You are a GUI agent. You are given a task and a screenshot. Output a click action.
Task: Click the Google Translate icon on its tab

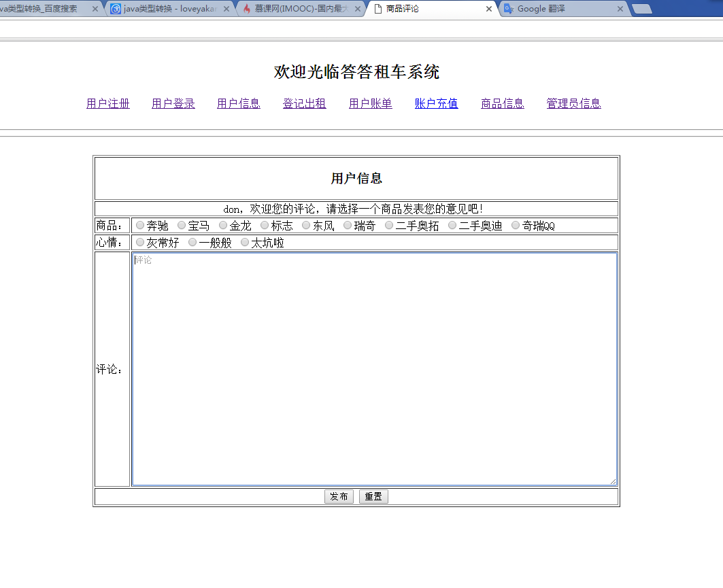click(x=510, y=9)
